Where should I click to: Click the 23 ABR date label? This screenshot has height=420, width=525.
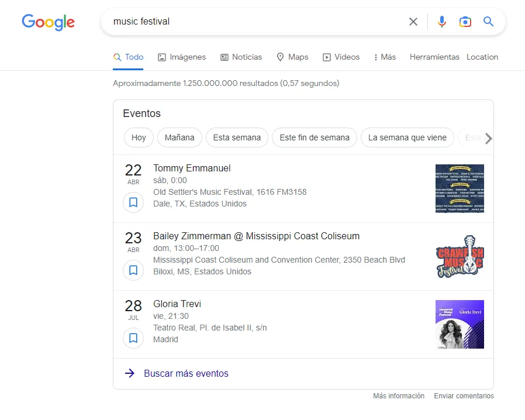[133, 242]
